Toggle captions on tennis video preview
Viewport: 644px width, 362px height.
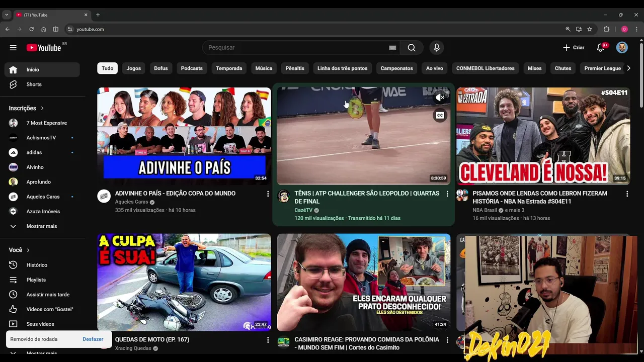click(440, 115)
